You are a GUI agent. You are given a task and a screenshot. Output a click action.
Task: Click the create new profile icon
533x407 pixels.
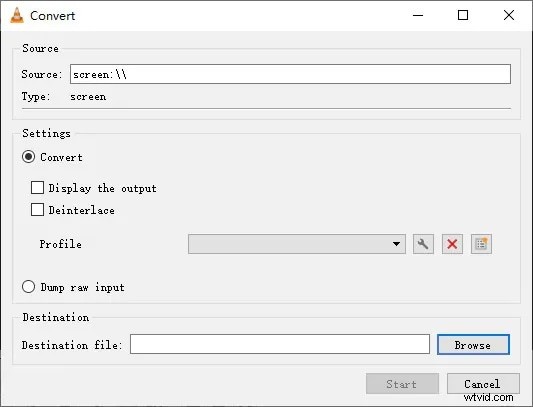[481, 244]
